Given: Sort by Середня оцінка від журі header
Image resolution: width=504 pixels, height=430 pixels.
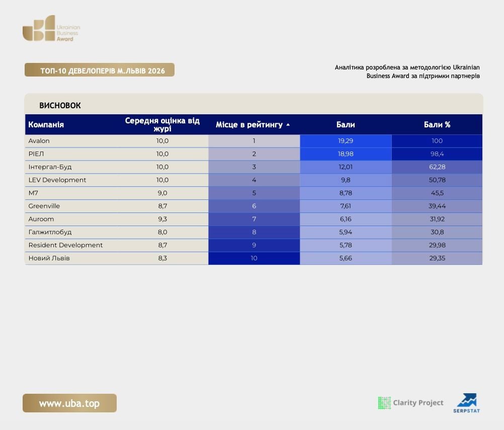Looking at the screenshot, I should point(162,124).
